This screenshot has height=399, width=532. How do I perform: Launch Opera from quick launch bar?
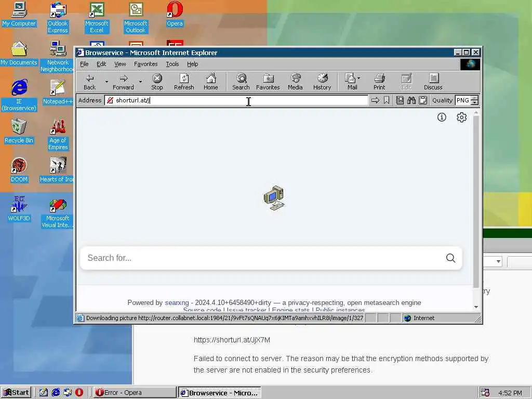point(79,393)
